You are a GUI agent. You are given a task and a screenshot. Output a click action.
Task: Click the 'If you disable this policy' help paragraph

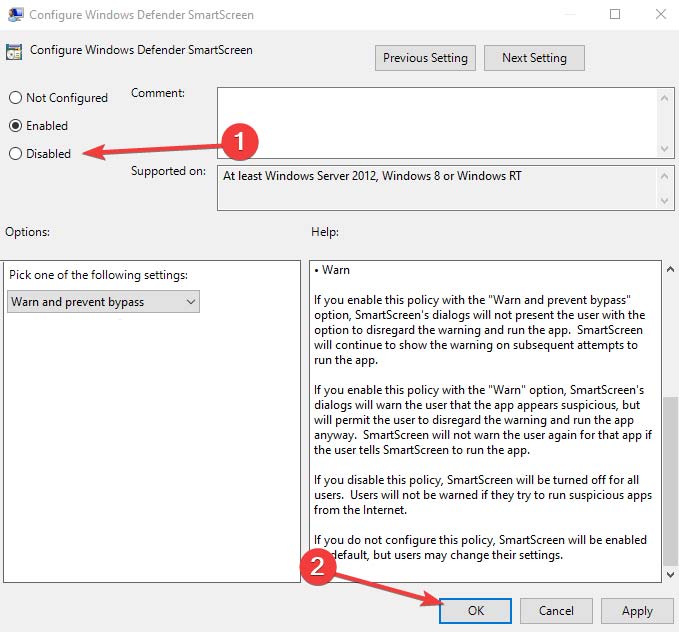coord(483,495)
